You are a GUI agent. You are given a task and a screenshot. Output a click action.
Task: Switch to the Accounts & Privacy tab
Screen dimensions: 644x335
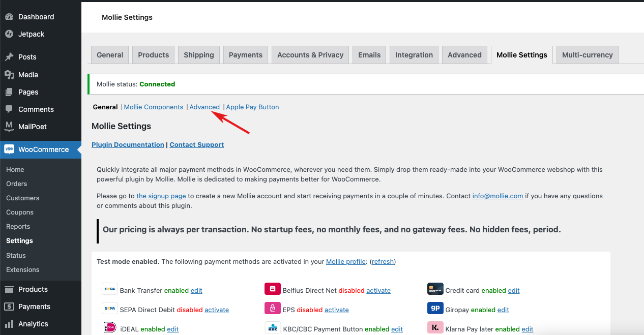pyautogui.click(x=310, y=54)
